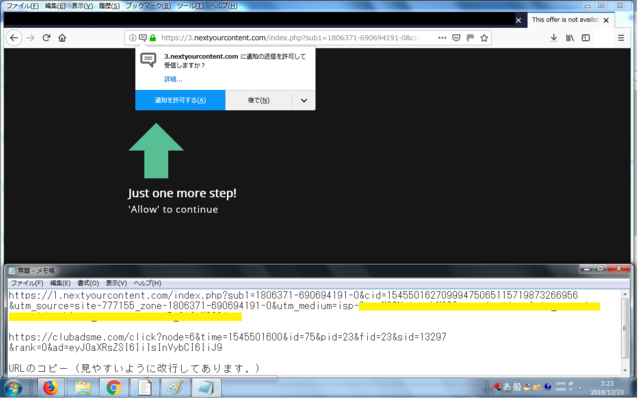
Task: Open Firefox from the taskbar
Action: tap(51, 387)
